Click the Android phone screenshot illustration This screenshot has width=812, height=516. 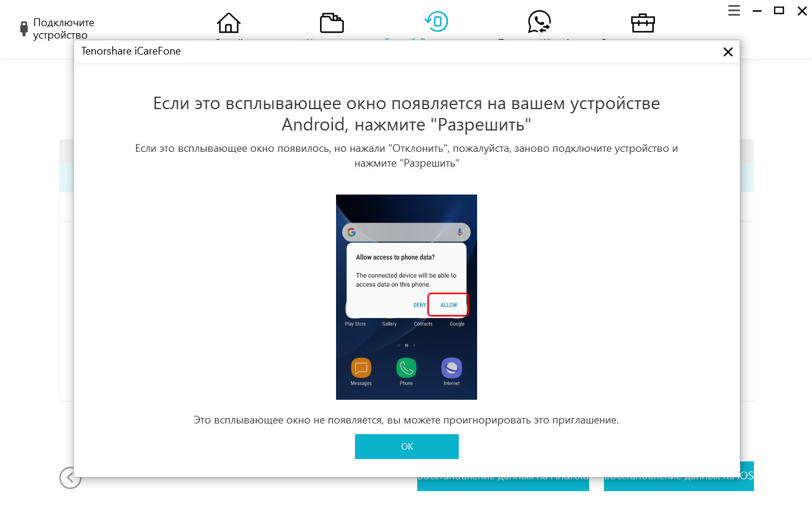407,297
